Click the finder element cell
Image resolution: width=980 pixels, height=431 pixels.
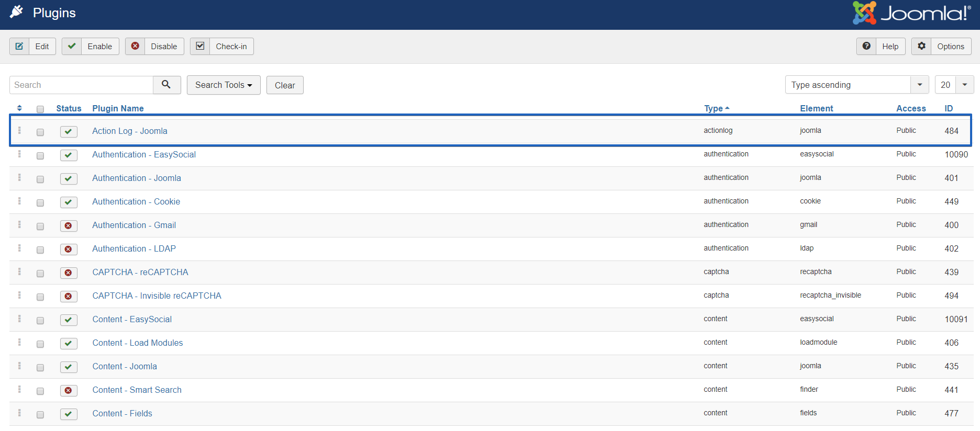coord(809,389)
